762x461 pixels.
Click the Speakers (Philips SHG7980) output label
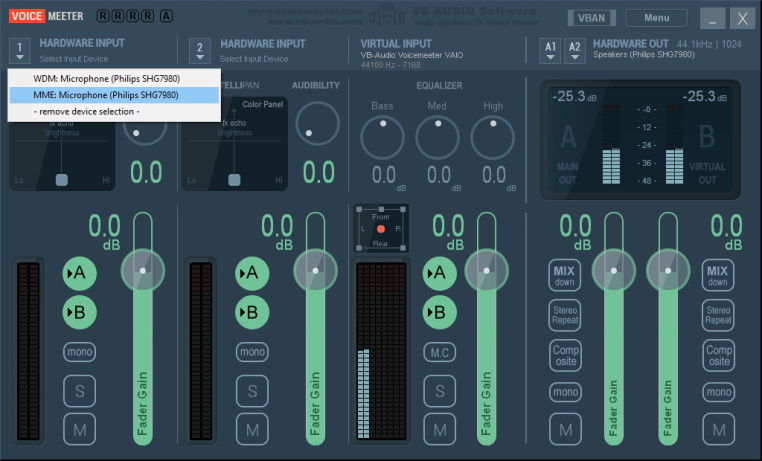pyautogui.click(x=643, y=54)
